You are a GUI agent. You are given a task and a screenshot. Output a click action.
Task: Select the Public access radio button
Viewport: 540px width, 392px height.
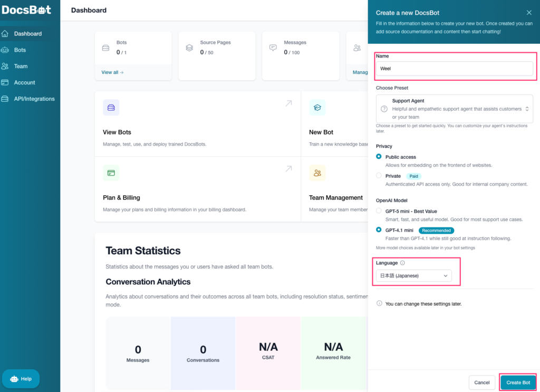pyautogui.click(x=379, y=157)
